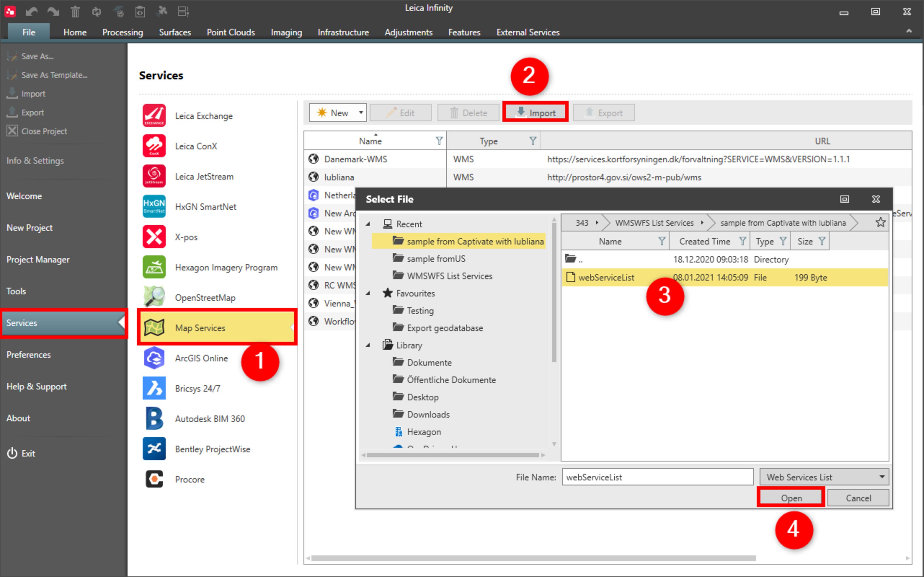
Task: Expand breadcrumb arrow after WMSWFS List Services
Action: (702, 223)
